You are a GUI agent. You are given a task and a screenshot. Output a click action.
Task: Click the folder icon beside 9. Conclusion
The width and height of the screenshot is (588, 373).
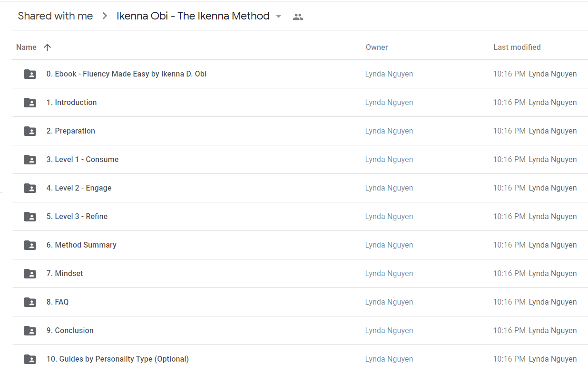(x=30, y=331)
